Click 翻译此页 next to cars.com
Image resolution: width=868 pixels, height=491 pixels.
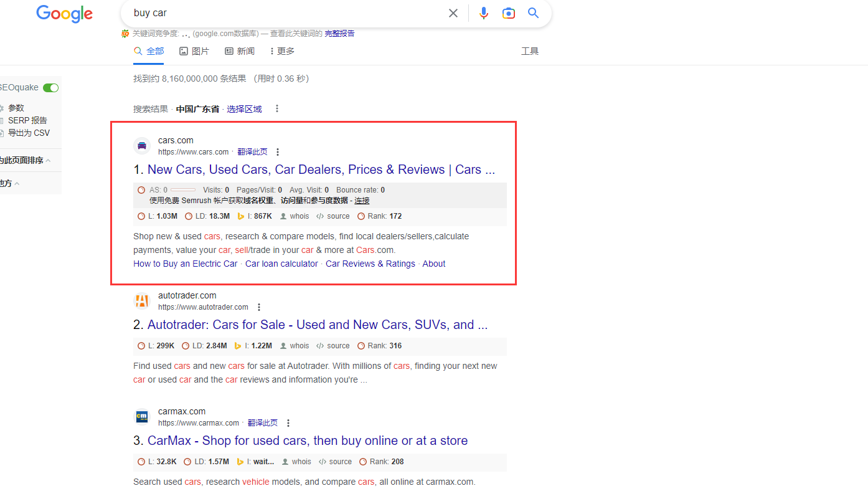[x=252, y=152]
